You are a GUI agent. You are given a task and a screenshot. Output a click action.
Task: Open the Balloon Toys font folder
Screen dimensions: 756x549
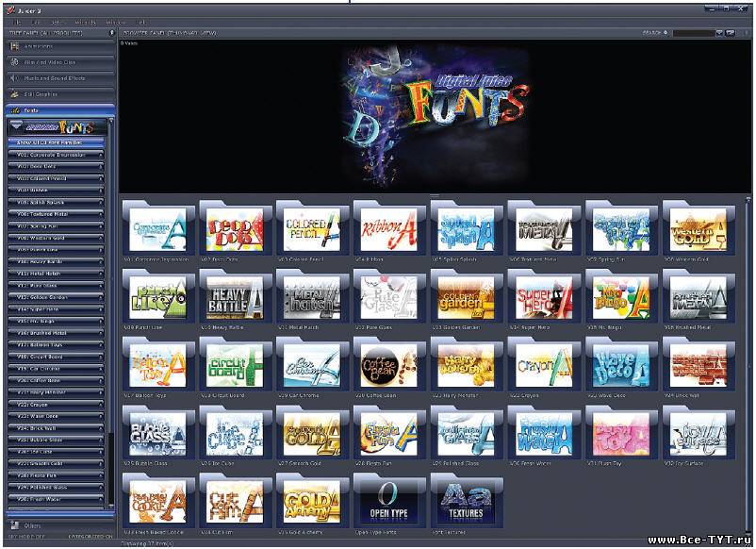pyautogui.click(x=158, y=365)
